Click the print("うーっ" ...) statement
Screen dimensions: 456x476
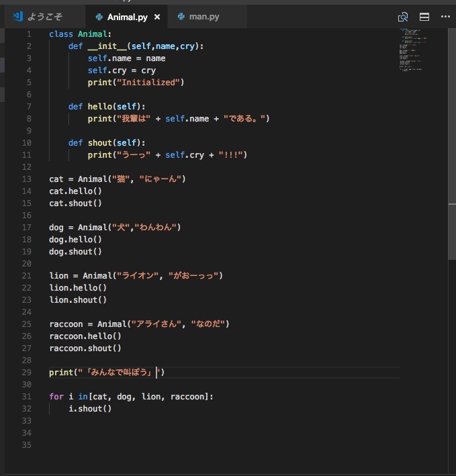tap(168, 155)
